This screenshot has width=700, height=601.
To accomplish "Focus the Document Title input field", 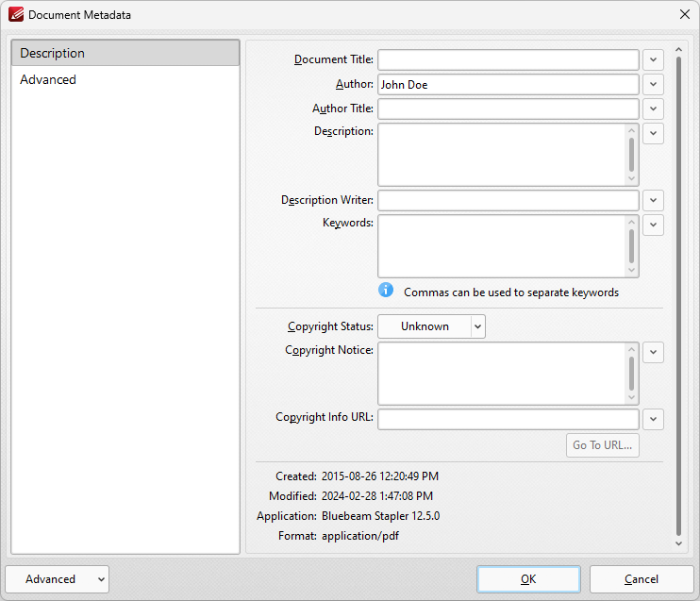I will pos(508,59).
